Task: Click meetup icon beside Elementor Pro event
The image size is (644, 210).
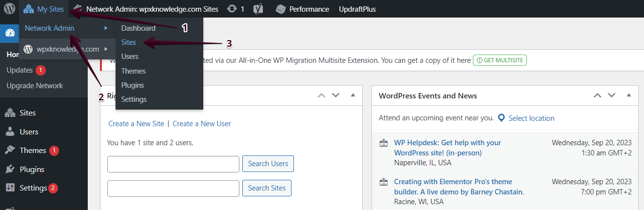Action: (x=384, y=182)
